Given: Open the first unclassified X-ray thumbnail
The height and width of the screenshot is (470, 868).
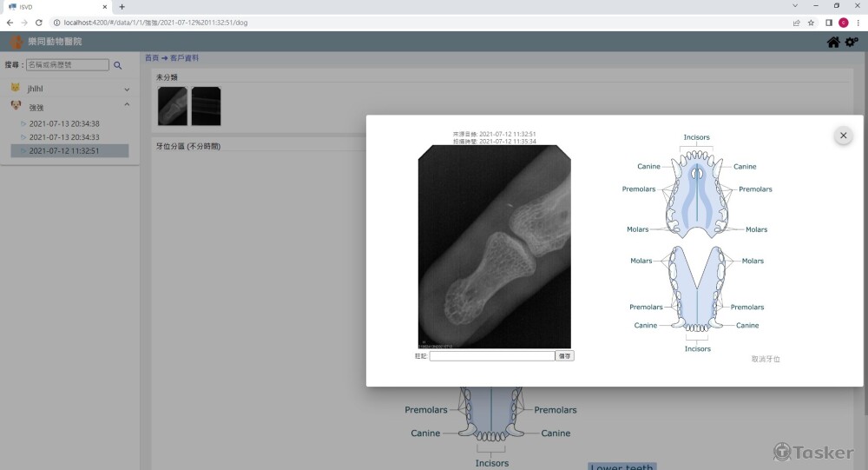Looking at the screenshot, I should (x=172, y=106).
